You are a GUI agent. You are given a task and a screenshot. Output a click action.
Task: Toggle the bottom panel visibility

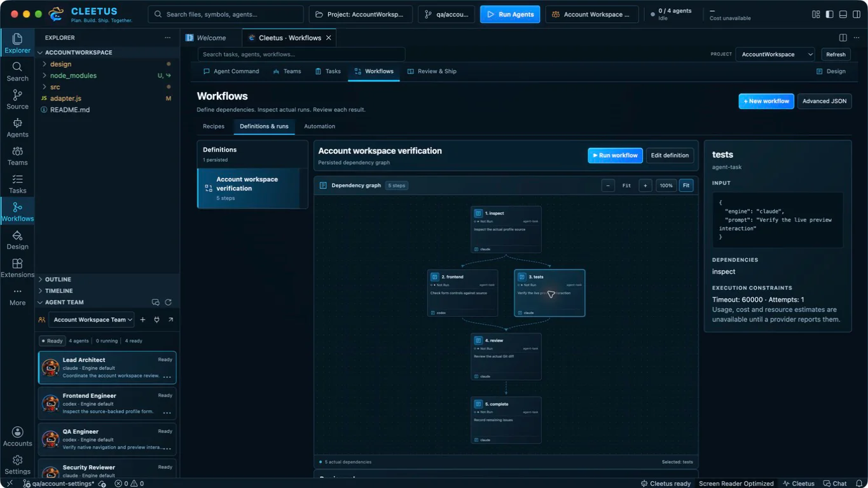843,14
